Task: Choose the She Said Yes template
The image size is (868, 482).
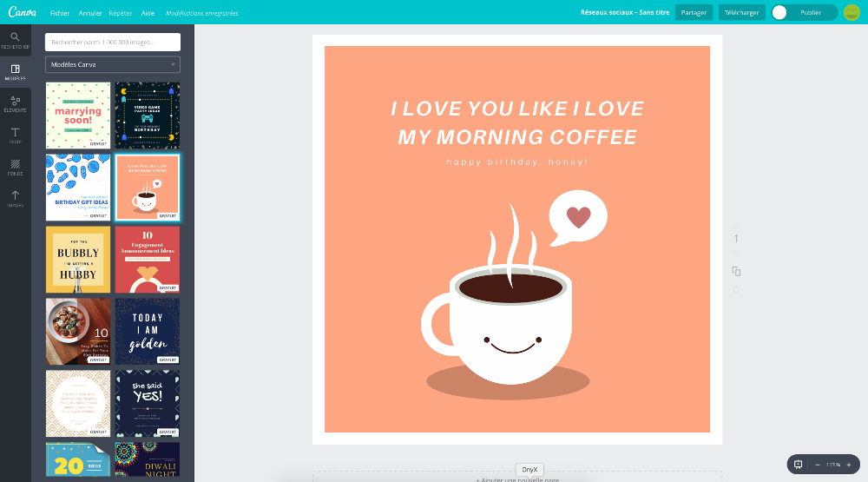Action: click(148, 403)
